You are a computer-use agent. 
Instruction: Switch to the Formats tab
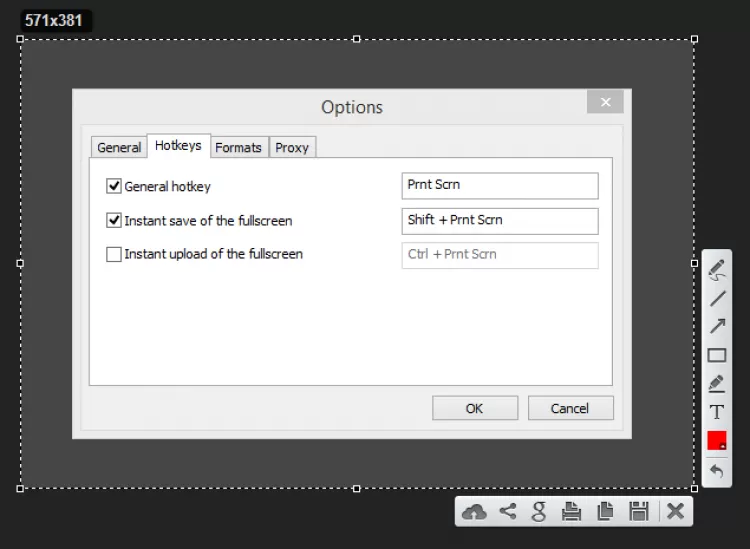(238, 148)
